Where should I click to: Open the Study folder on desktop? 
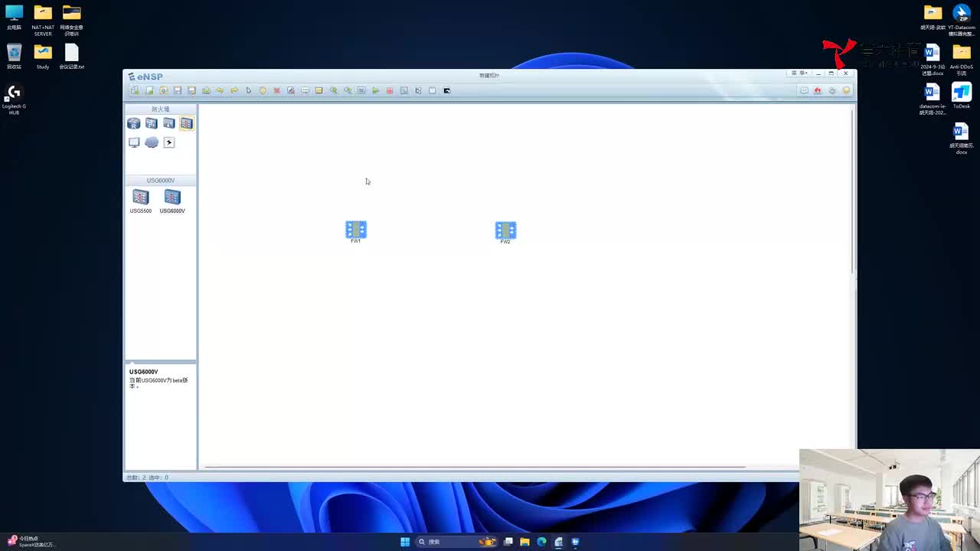pyautogui.click(x=43, y=56)
